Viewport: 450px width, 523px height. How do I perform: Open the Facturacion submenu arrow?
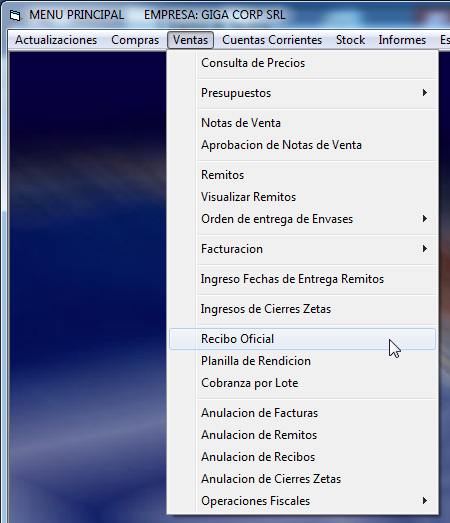click(x=424, y=249)
